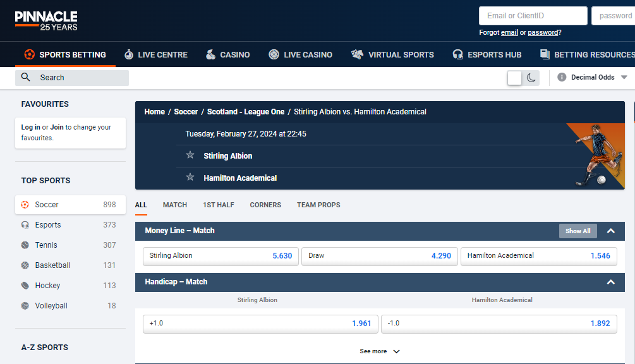
Task: Click the soccer ball icon beside Sports Betting
Action: [29, 54]
